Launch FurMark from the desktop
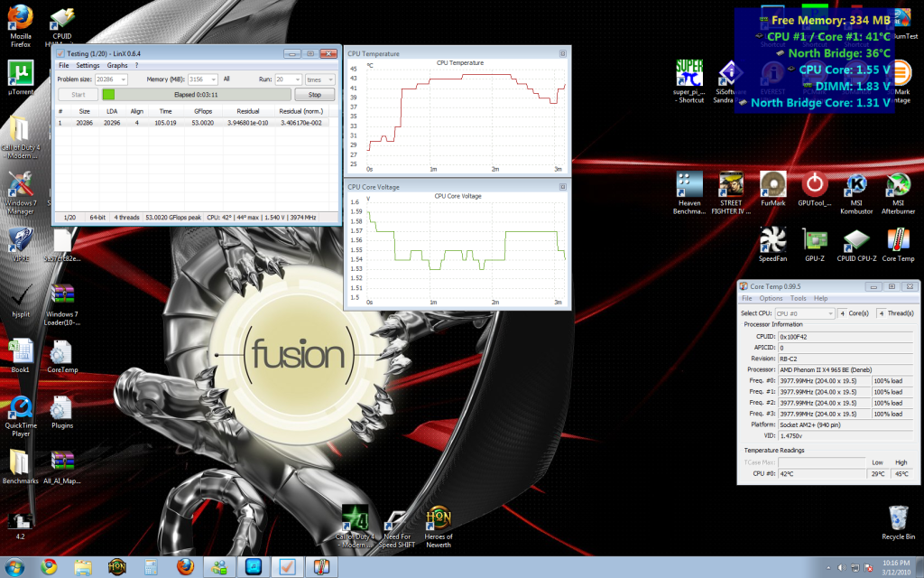 tap(773, 185)
